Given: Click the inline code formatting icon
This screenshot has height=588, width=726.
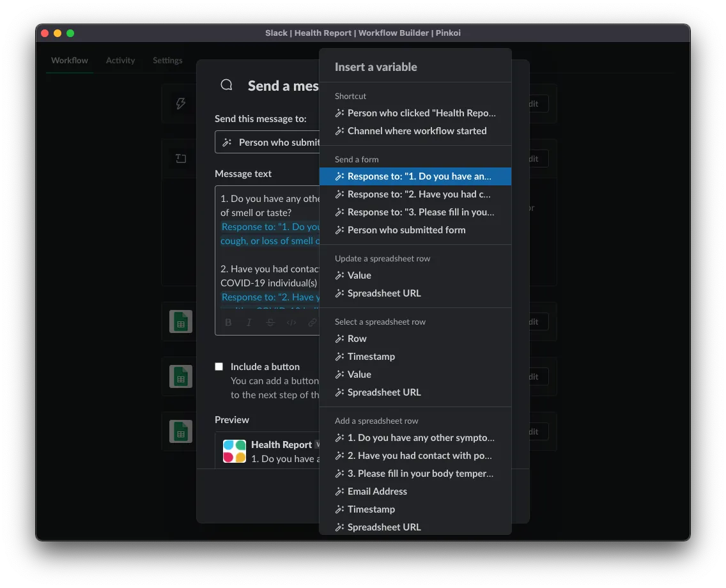Looking at the screenshot, I should pos(291,323).
